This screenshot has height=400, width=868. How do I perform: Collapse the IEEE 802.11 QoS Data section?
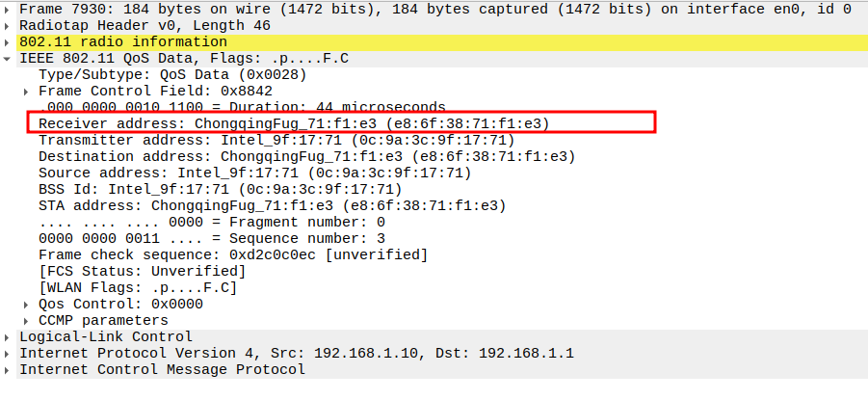pyautogui.click(x=9, y=59)
